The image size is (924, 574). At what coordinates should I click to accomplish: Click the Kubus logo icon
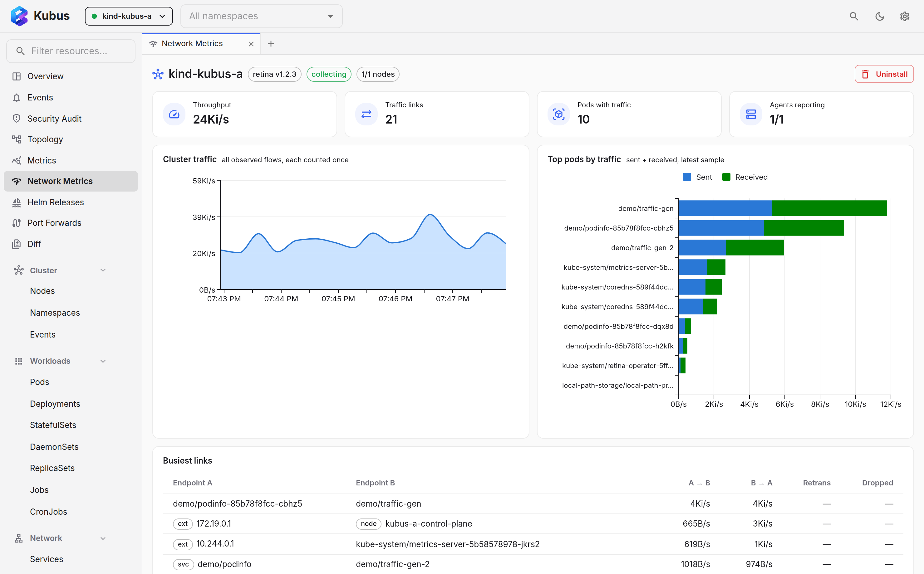pos(19,16)
